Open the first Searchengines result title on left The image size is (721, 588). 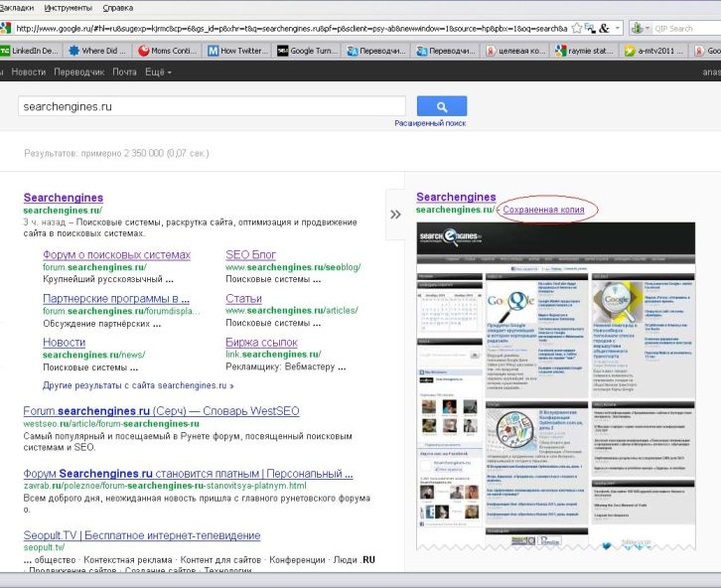click(64, 198)
